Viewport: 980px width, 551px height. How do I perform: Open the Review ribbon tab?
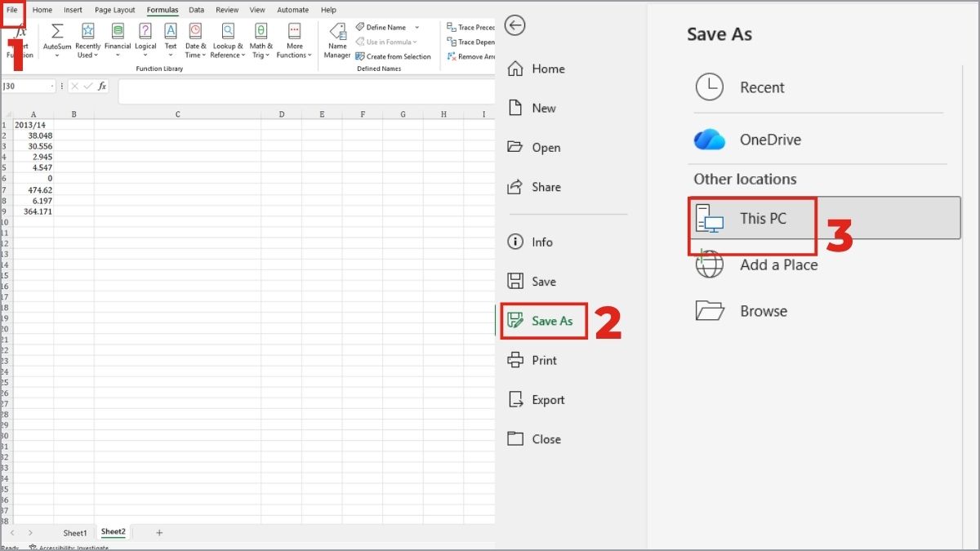tap(228, 10)
